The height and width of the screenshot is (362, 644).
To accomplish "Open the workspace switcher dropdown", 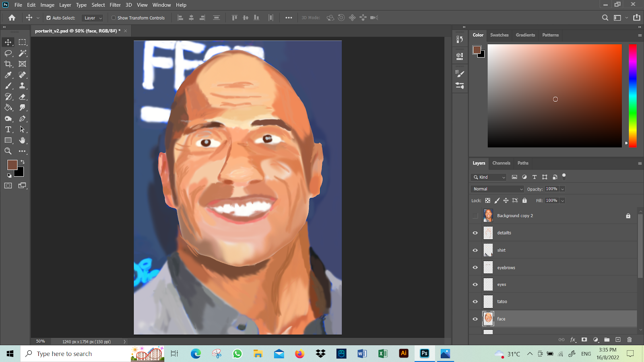I will coord(626,18).
